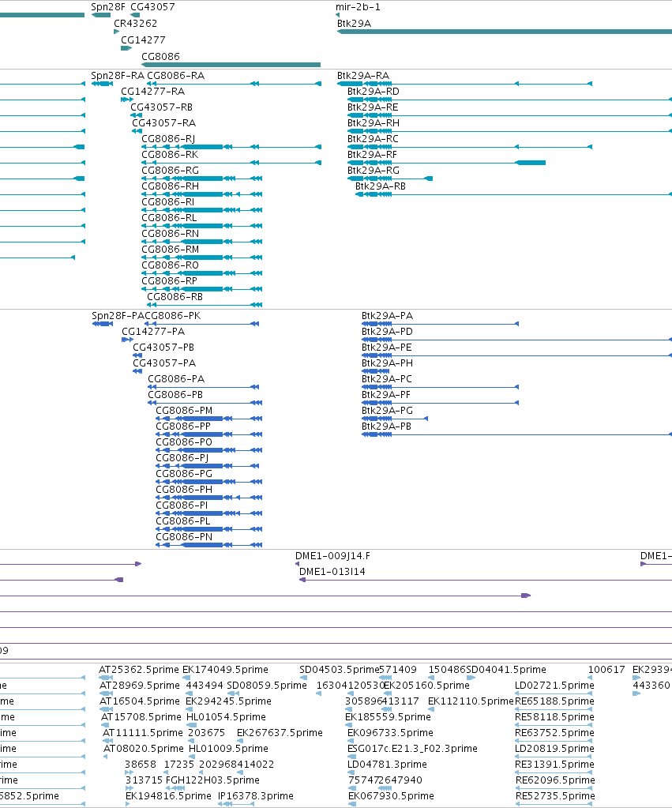Click the Spn28F gene label
The height and width of the screenshot is (808, 672).
107,7
